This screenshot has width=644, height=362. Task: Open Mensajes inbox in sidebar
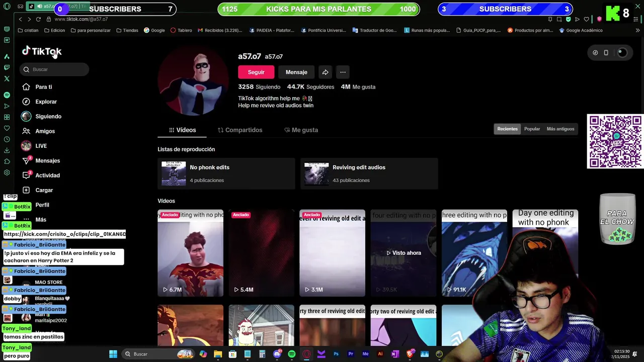pos(41,160)
